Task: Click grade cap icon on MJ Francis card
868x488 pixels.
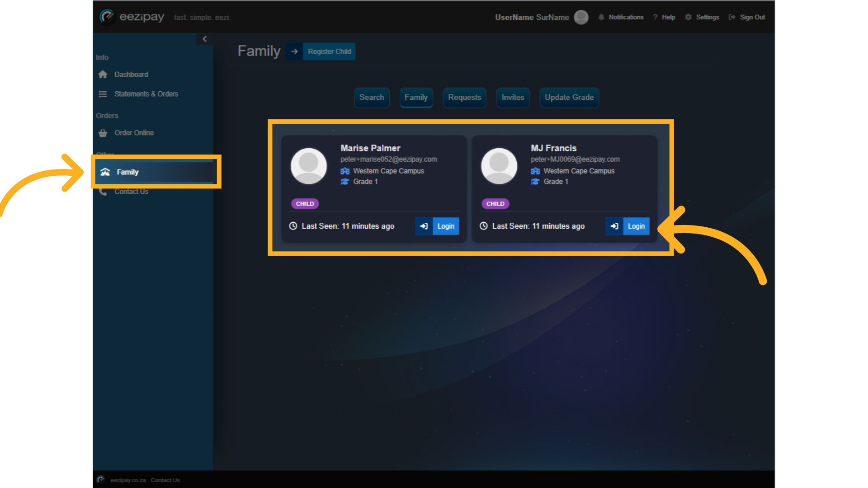Action: [535, 182]
